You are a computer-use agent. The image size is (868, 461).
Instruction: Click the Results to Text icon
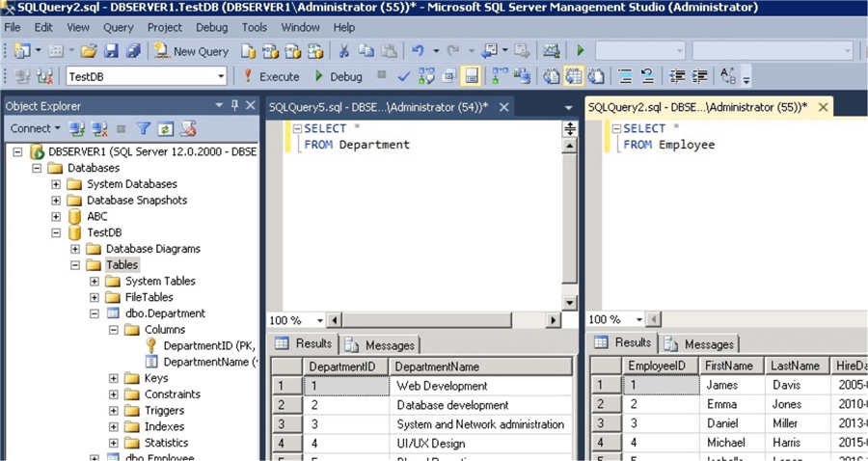(551, 76)
